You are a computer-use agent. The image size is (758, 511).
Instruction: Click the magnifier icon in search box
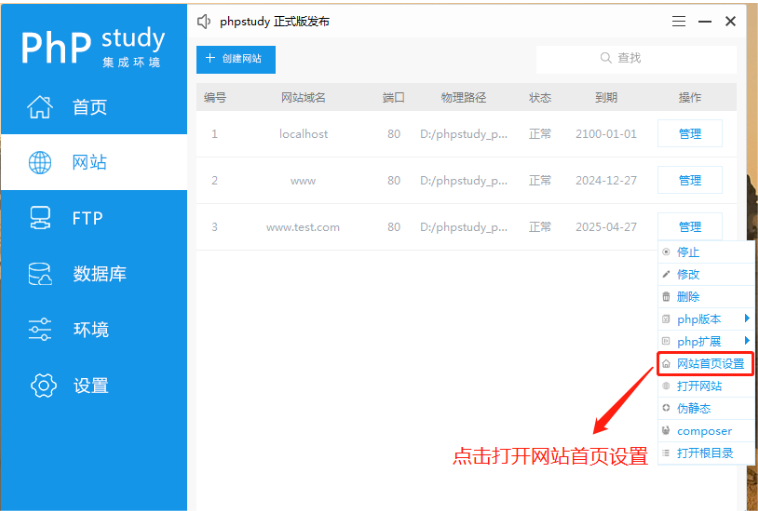click(x=606, y=58)
